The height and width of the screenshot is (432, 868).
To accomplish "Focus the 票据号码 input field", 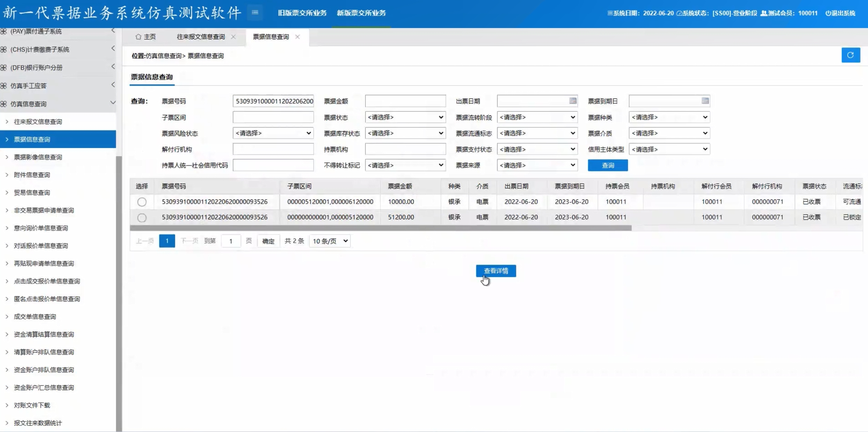I will tap(273, 101).
